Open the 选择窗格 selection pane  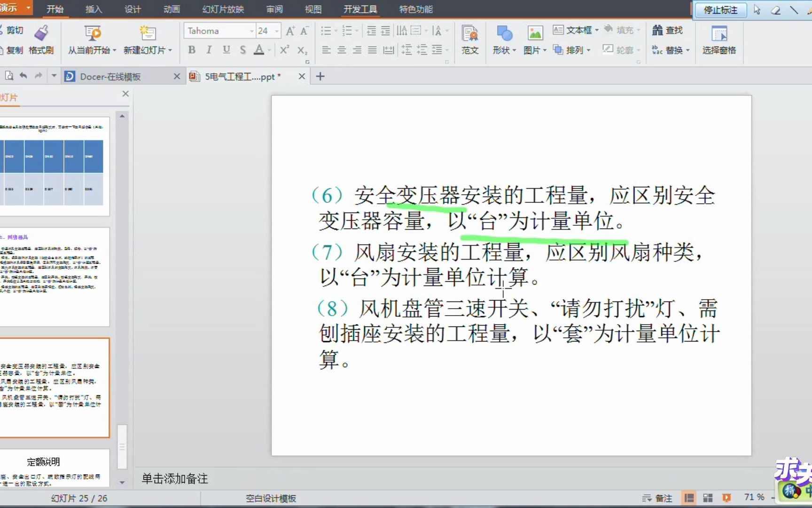coord(719,40)
